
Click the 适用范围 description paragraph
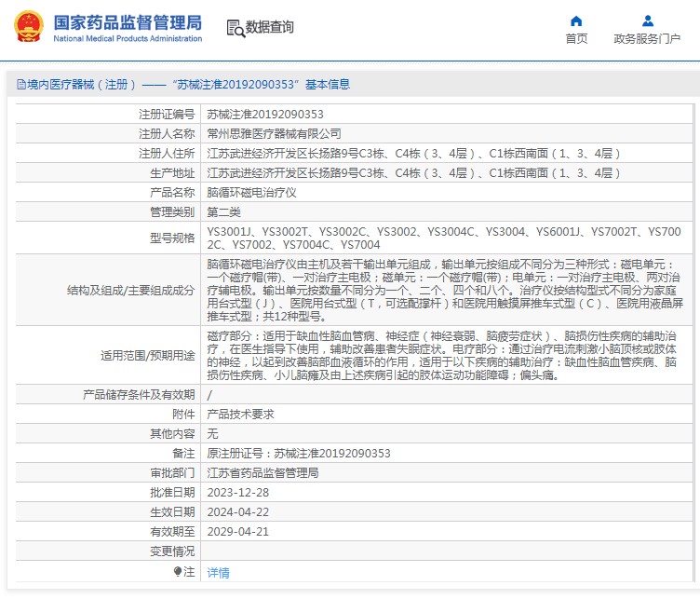442,356
